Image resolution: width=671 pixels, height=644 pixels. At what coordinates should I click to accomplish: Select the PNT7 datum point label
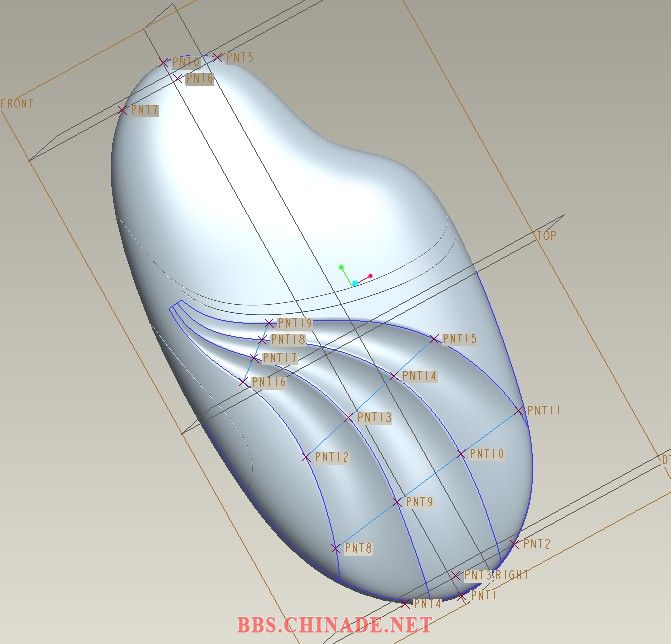coord(145,110)
